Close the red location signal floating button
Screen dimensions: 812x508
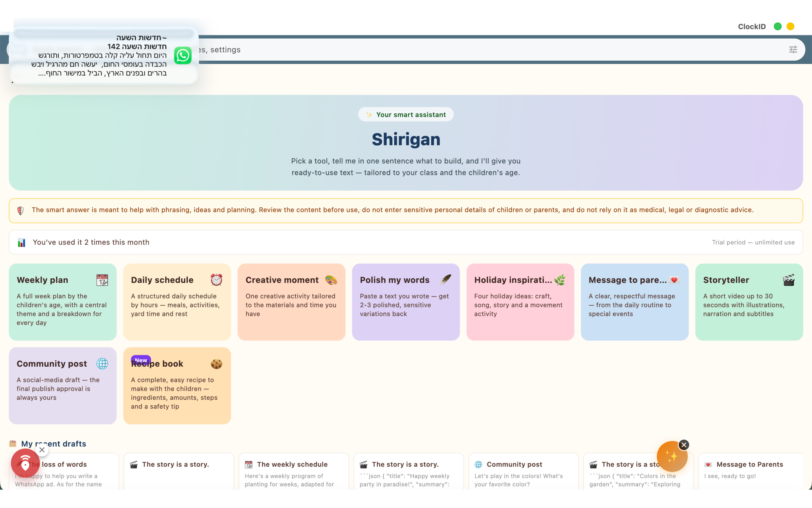42,450
